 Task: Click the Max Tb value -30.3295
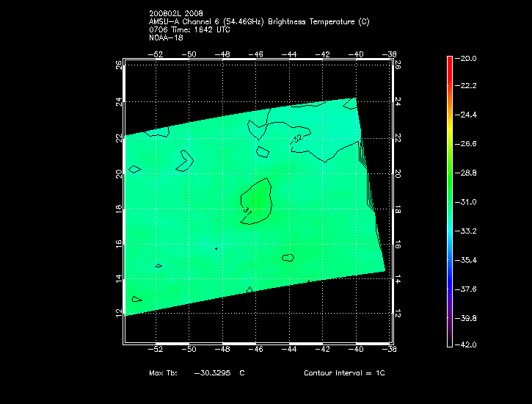(x=212, y=373)
